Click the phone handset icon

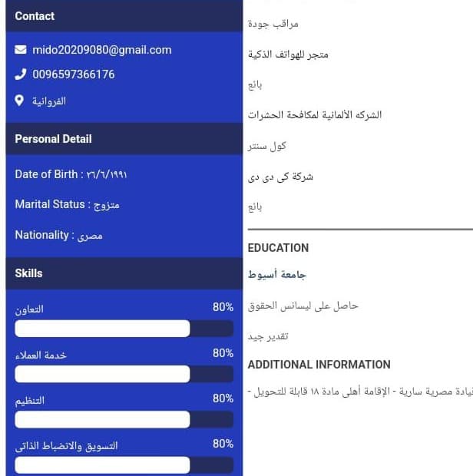point(21,74)
